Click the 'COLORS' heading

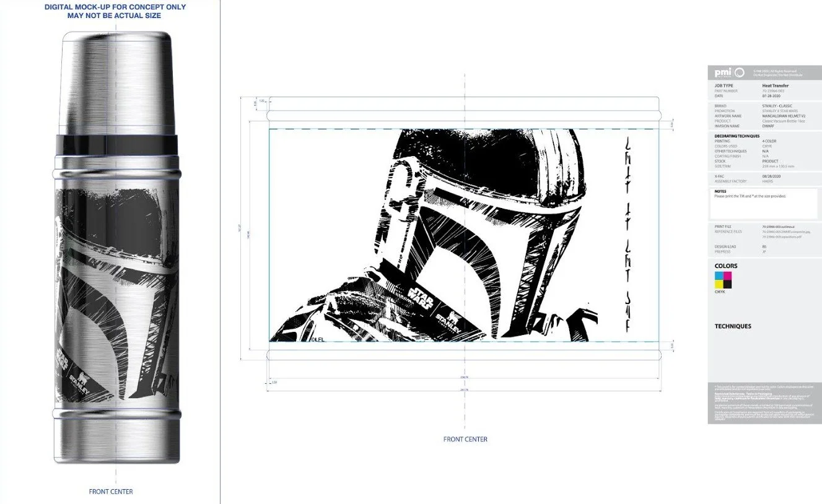(x=726, y=266)
